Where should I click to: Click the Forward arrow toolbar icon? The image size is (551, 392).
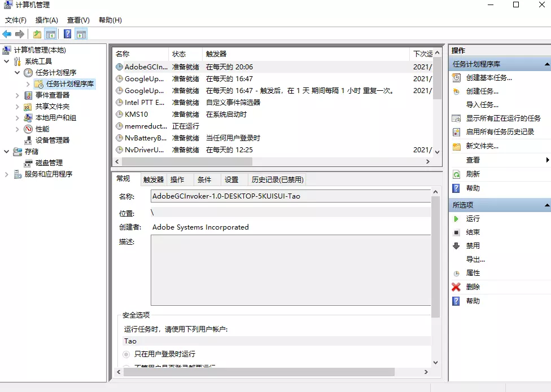coord(20,34)
